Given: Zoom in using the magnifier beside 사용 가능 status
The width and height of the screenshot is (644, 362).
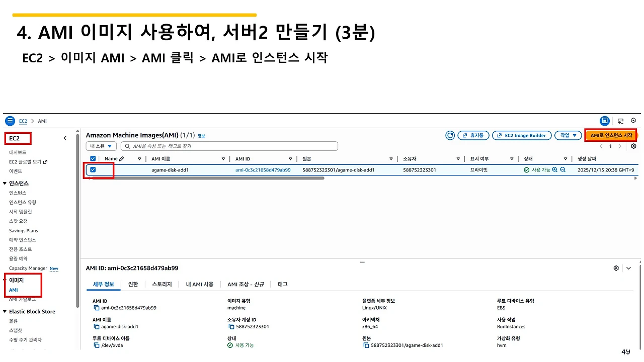Looking at the screenshot, I should tap(554, 169).
